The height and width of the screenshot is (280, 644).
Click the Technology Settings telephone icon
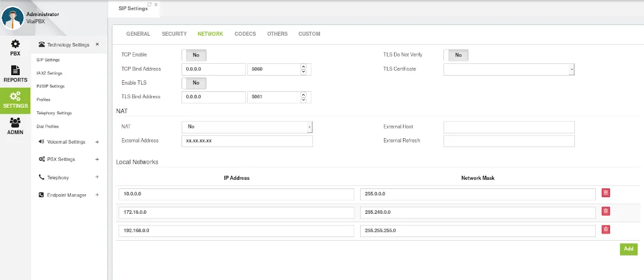pos(42,45)
